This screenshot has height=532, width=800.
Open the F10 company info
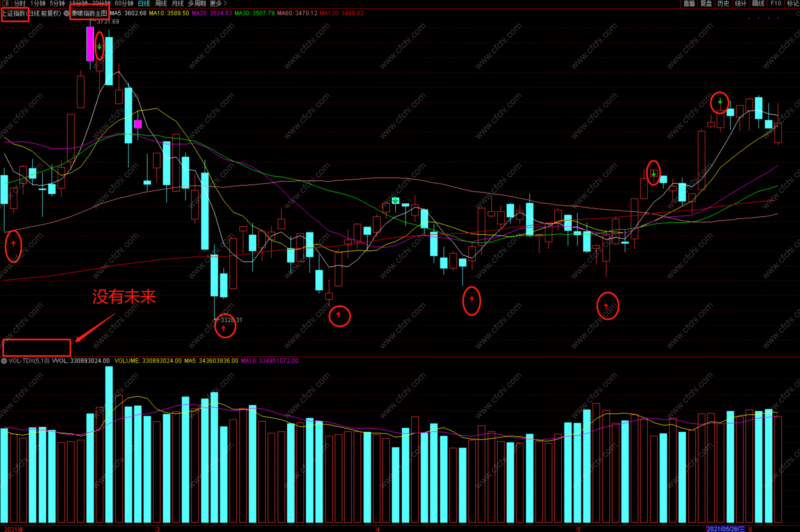(x=776, y=4)
